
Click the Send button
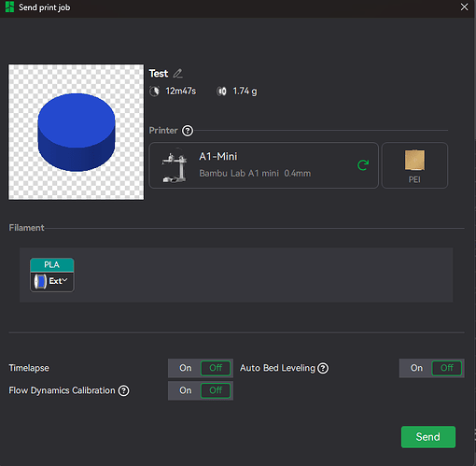[428, 437]
